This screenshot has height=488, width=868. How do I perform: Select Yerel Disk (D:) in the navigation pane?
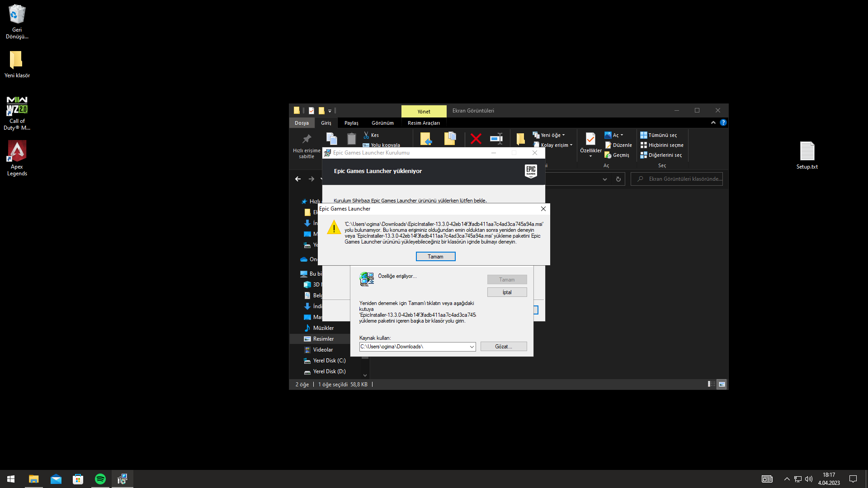point(329,371)
